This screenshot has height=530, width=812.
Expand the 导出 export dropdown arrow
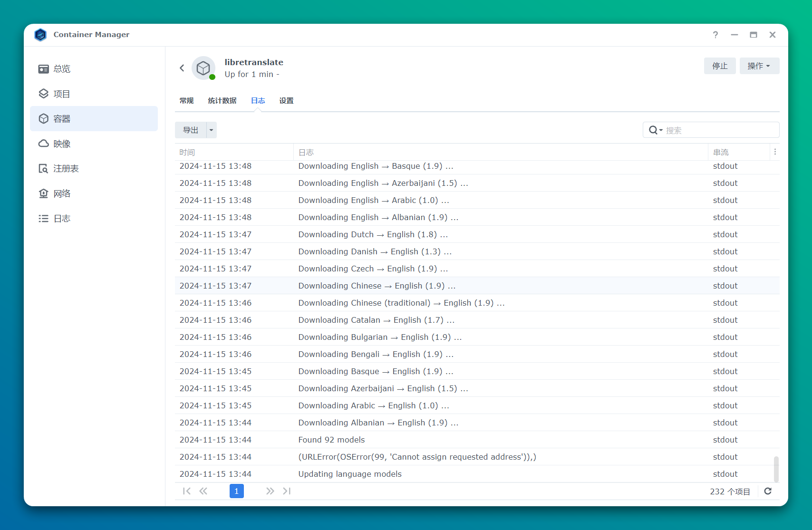tap(212, 130)
